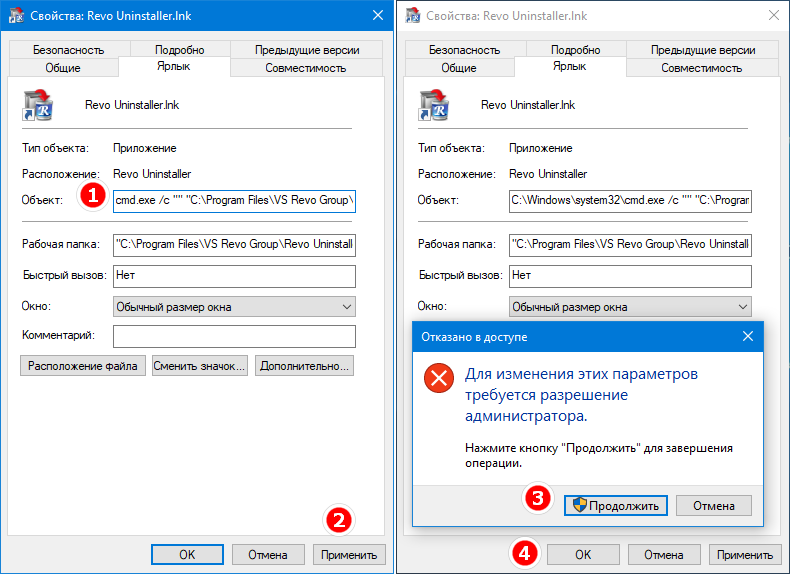Close the left properties window
The image size is (790, 574).
pos(378,16)
